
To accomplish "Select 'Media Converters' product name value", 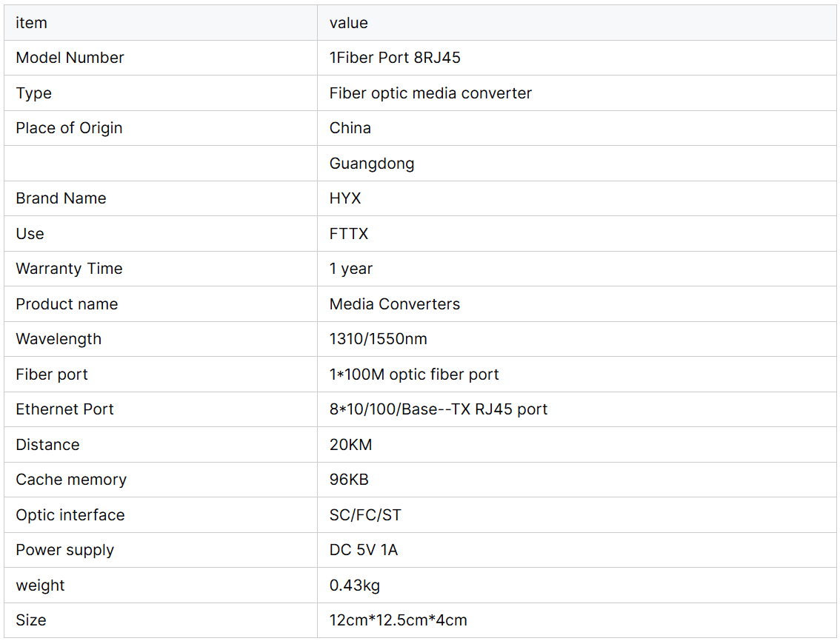I will click(394, 304).
